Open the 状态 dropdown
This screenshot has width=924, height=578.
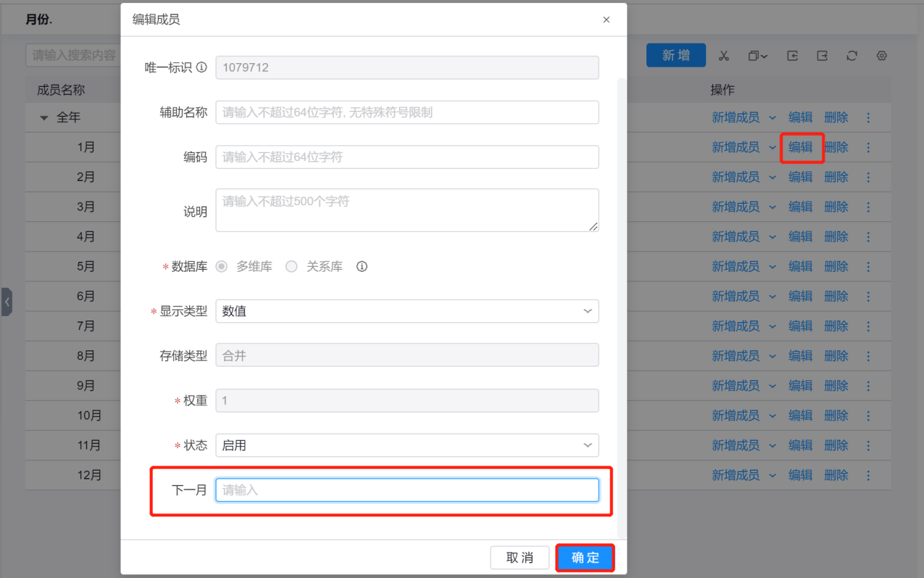[x=407, y=445]
